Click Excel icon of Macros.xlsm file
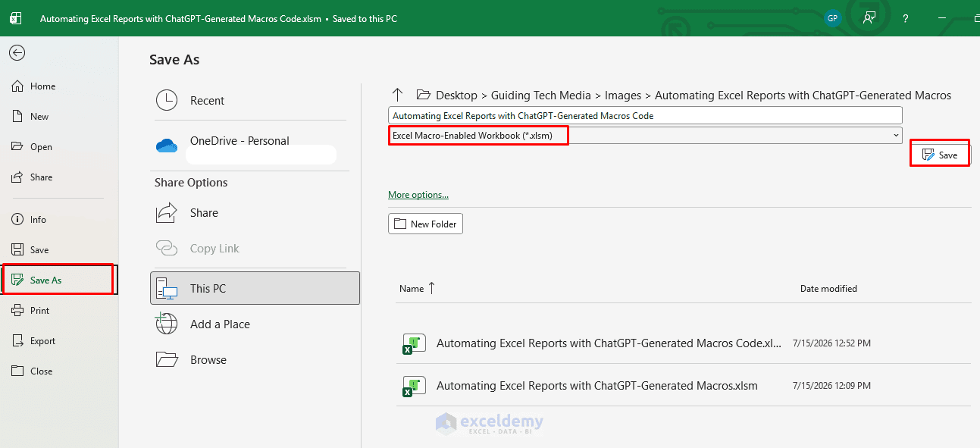This screenshot has height=448, width=980. tap(413, 387)
